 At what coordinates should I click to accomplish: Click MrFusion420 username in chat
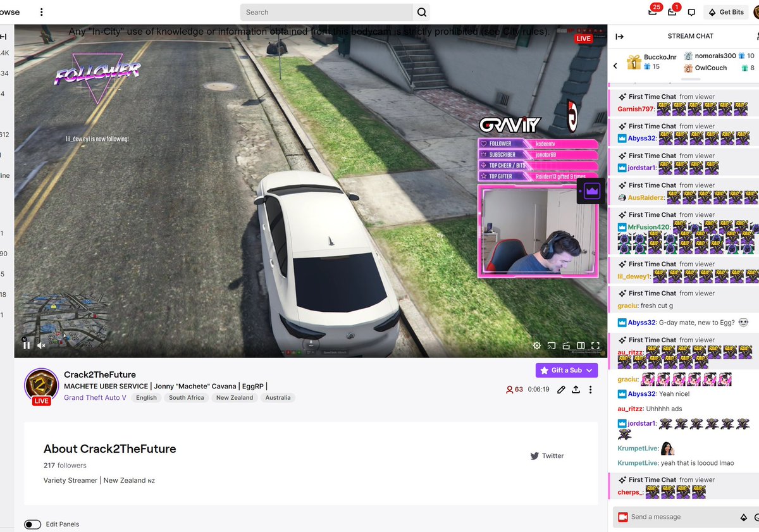click(649, 227)
